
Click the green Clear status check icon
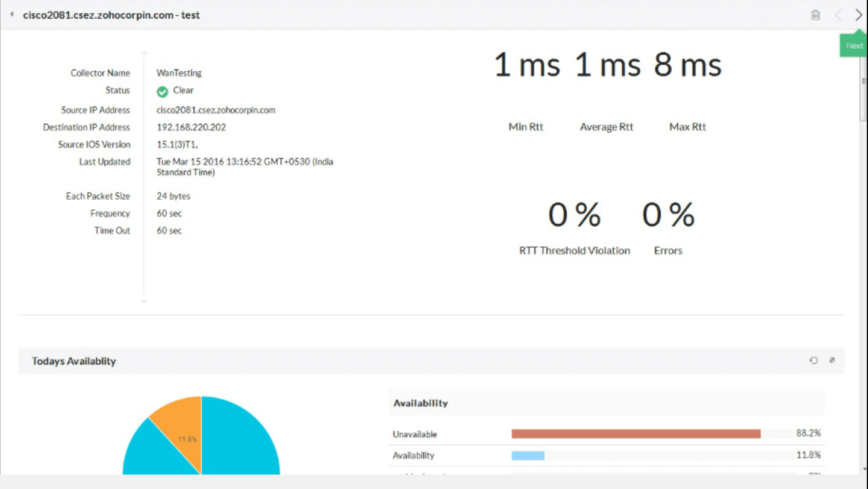(162, 92)
